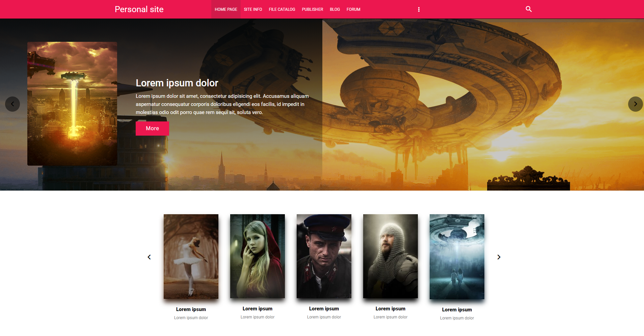Choose the soldier in cap portrait

(x=324, y=256)
